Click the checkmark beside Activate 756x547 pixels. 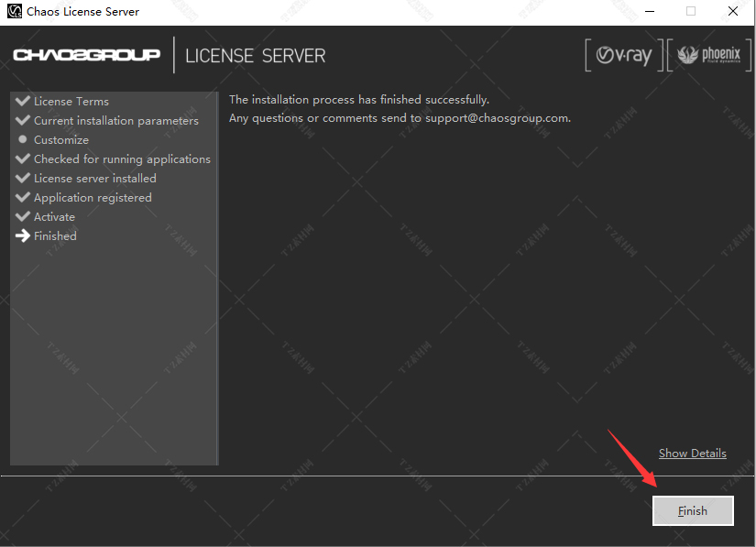click(23, 216)
